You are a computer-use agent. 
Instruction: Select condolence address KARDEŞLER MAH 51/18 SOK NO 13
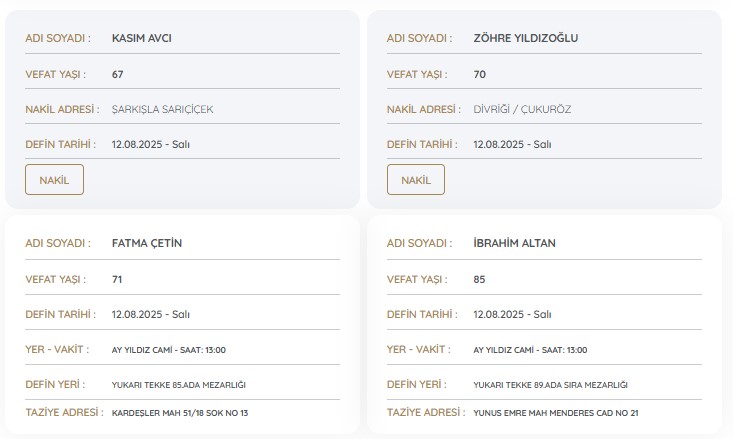pyautogui.click(x=180, y=412)
